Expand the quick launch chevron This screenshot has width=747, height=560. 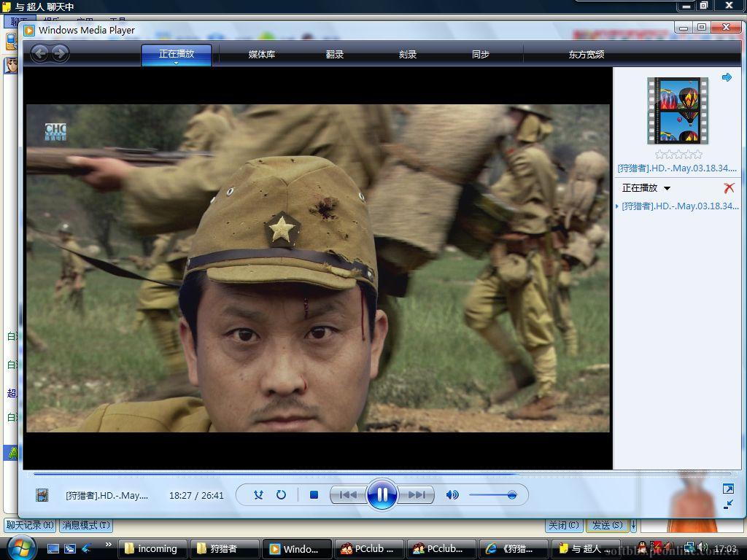[x=109, y=544]
